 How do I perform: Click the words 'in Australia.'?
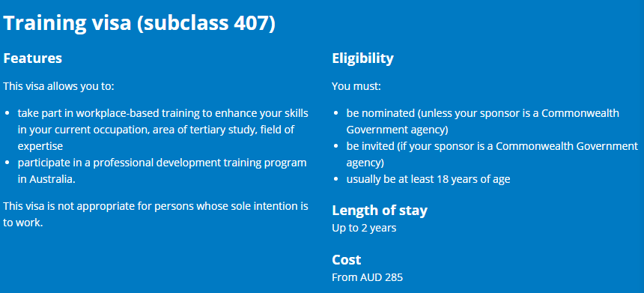click(x=46, y=180)
